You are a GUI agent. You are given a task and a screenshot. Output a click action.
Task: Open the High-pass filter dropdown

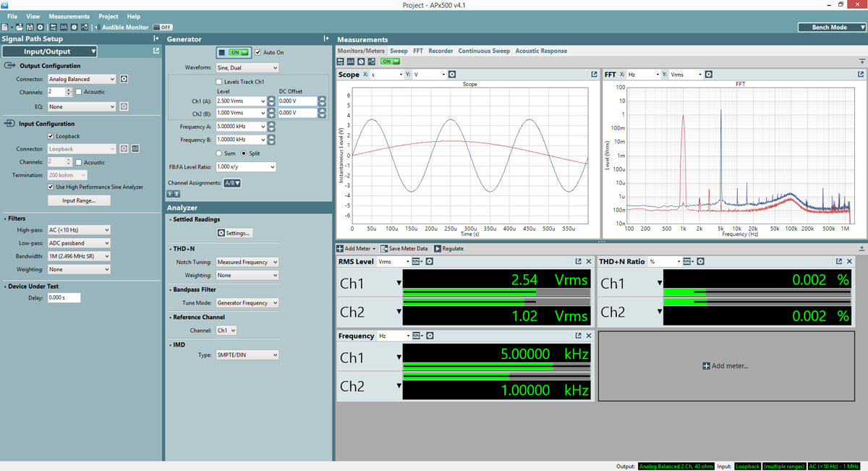pyautogui.click(x=79, y=230)
